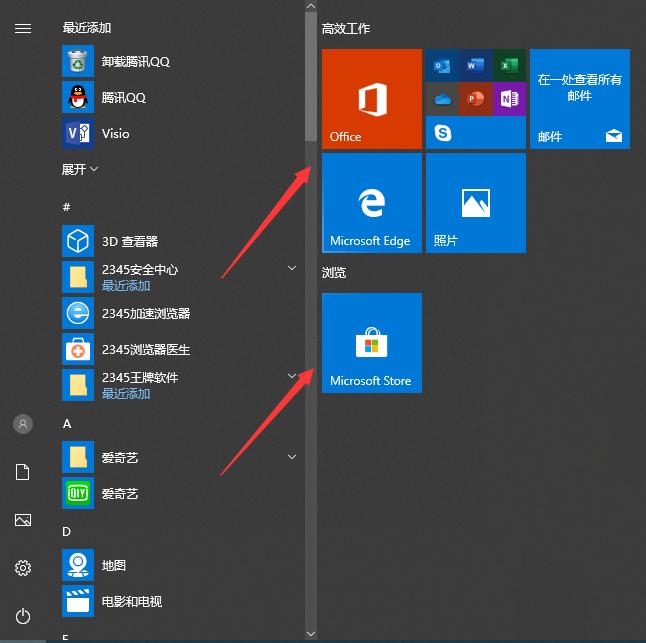The height and width of the screenshot is (643, 646).
Task: Open the Office tile
Action: pos(372,99)
